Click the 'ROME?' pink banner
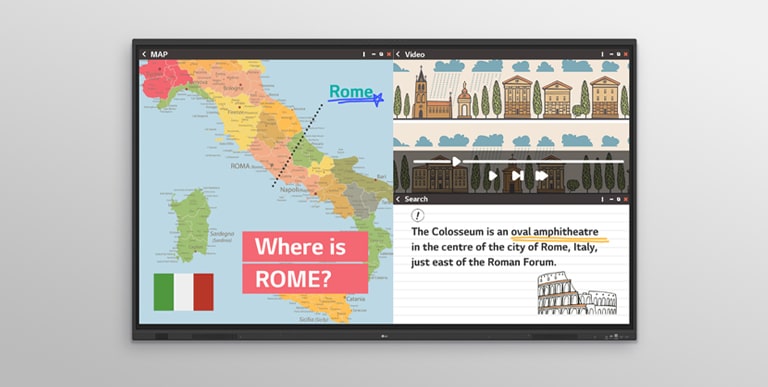 [x=305, y=279]
